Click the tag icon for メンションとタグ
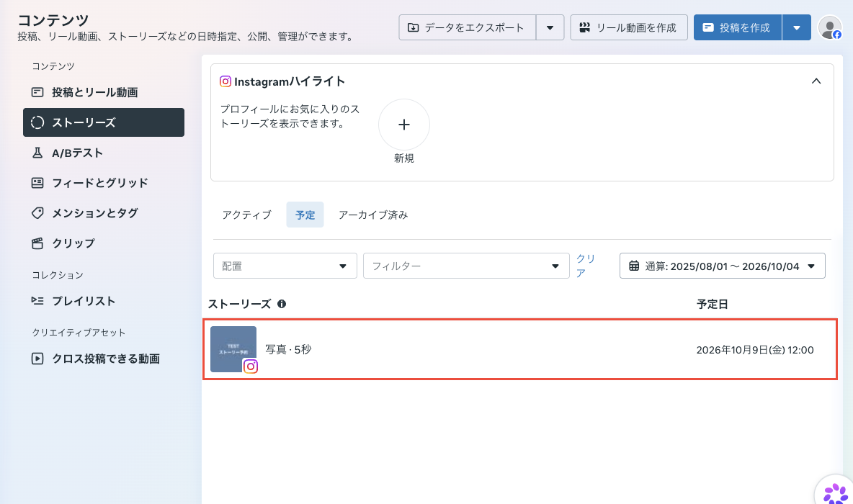 tap(37, 213)
